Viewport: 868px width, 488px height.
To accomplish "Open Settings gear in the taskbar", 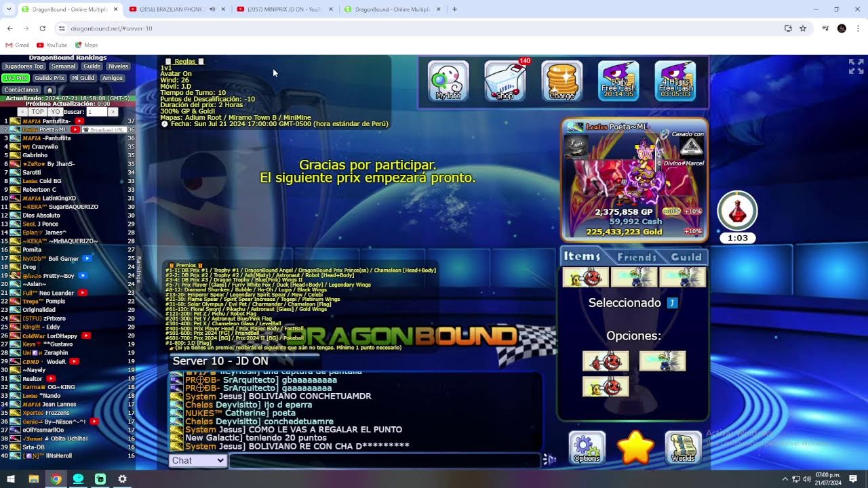I will pos(122,479).
